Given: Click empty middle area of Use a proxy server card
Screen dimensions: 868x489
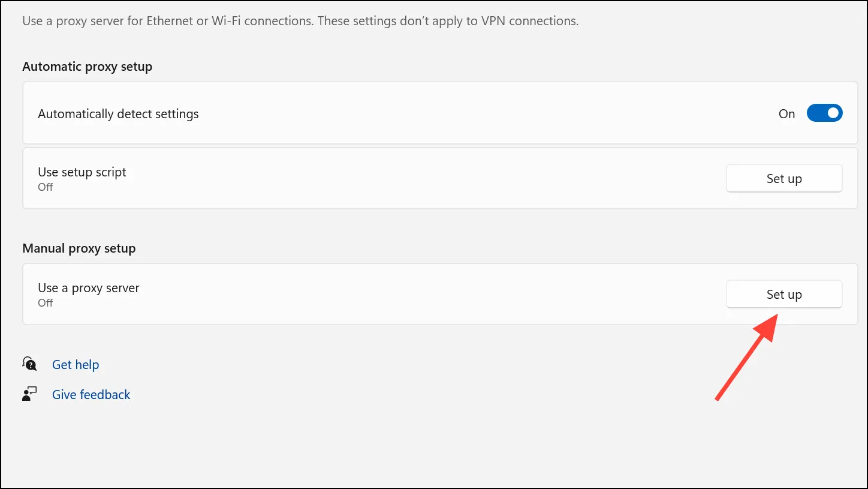Looking at the screenshot, I should 420,295.
